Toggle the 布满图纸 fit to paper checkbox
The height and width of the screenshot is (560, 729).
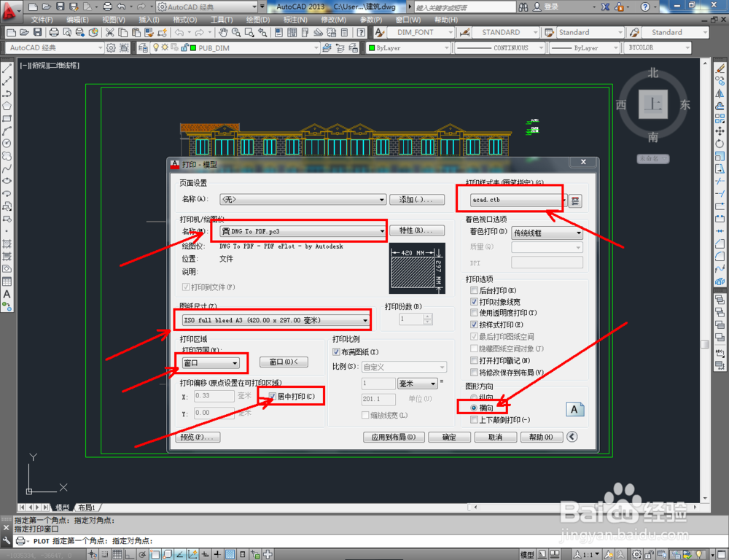[x=336, y=352]
